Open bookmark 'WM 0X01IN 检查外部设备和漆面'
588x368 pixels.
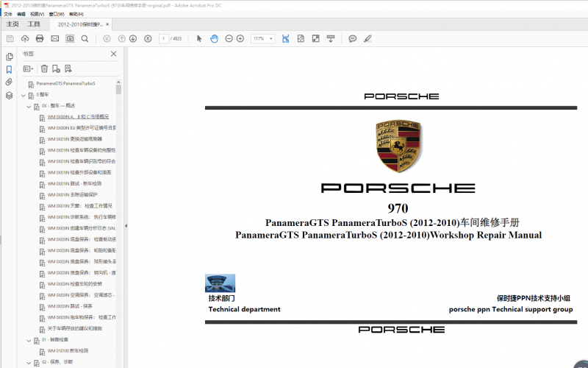(79, 172)
